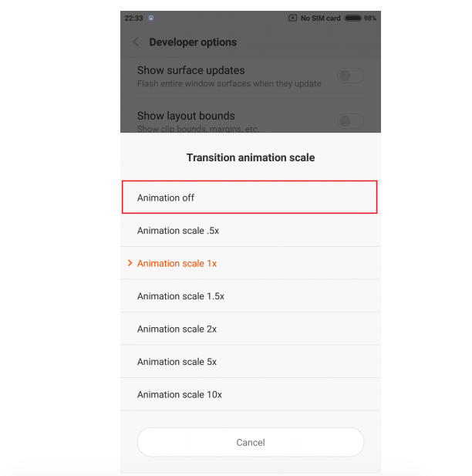
Task: Click the No SIM card text
Action: (x=321, y=18)
